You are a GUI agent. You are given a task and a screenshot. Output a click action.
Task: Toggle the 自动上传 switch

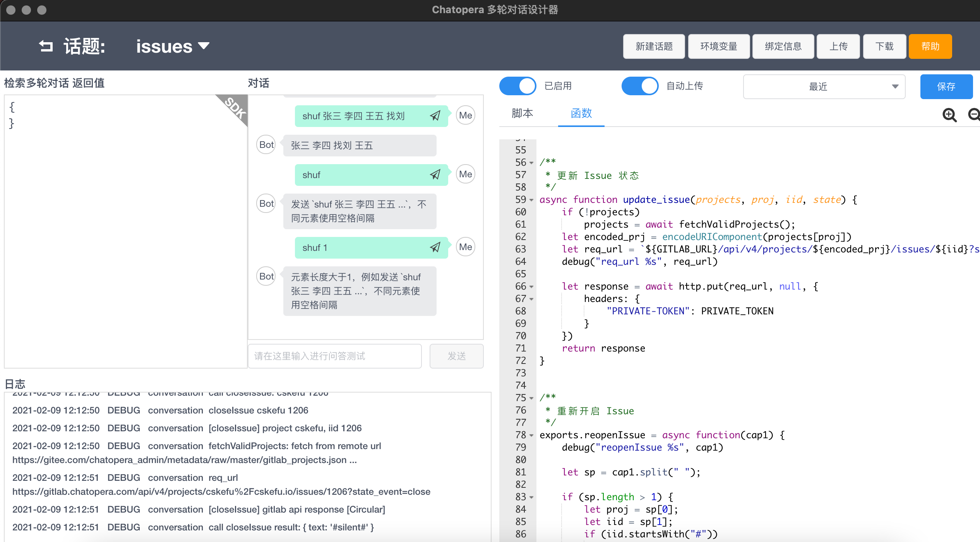pyautogui.click(x=640, y=86)
